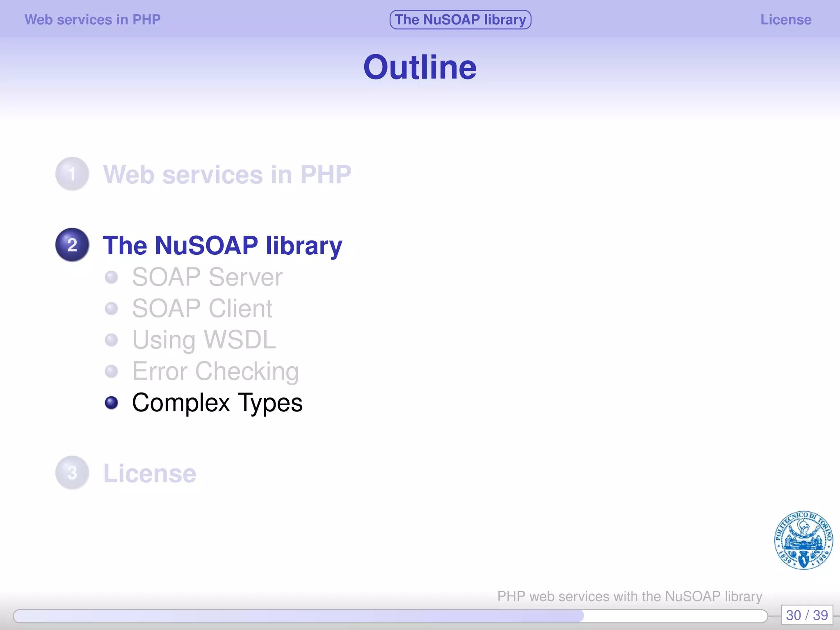Click the Politecnico di Torino logo
Screen dimensions: 840x630
(803, 540)
